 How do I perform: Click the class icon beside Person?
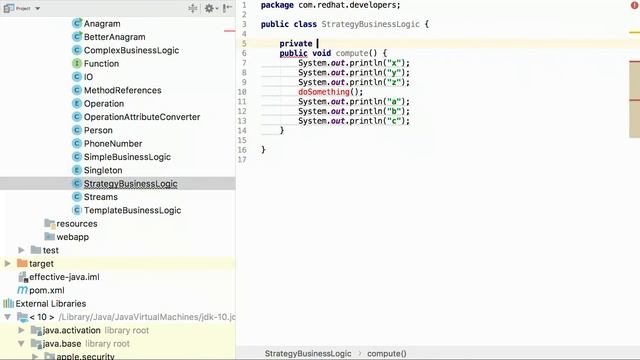click(77, 130)
